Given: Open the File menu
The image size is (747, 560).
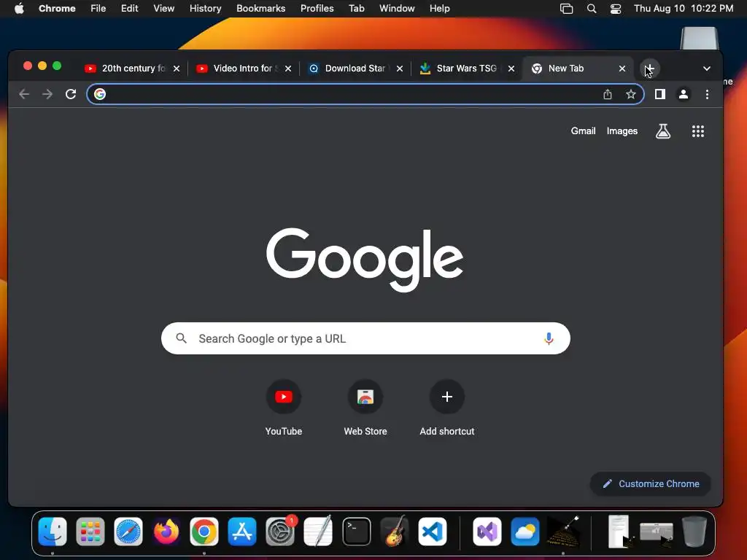Looking at the screenshot, I should 98,9.
